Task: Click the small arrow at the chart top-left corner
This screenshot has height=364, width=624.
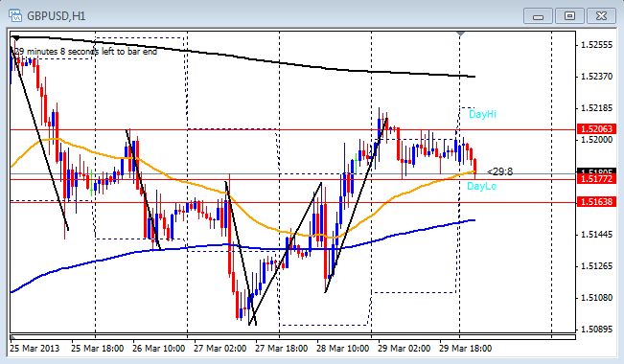Action: tap(16, 38)
